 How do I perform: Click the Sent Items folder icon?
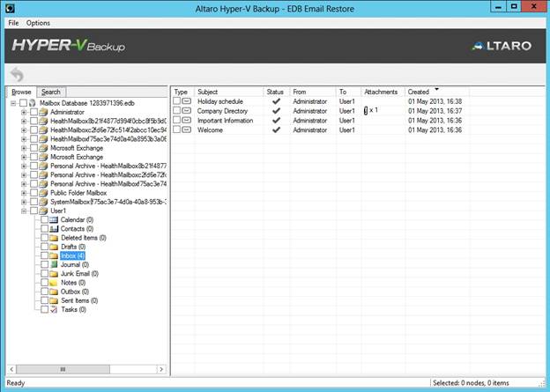pos(54,300)
